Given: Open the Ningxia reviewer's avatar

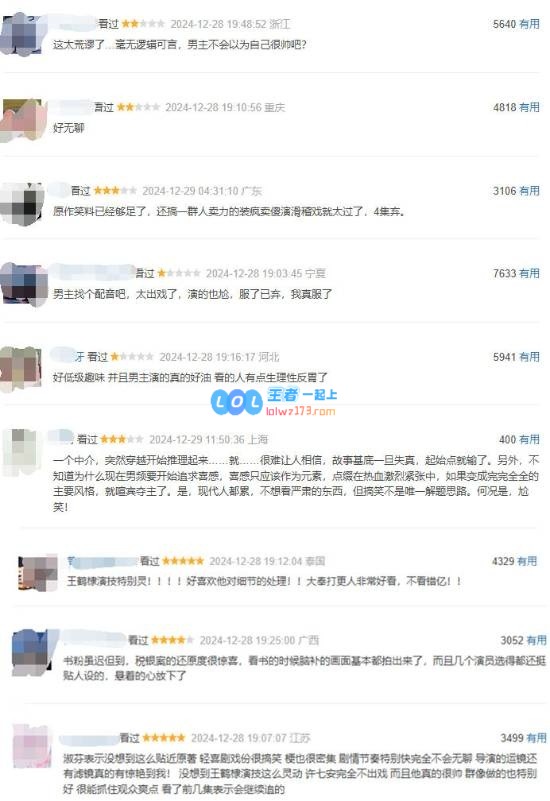Looking at the screenshot, I should click(x=23, y=284).
